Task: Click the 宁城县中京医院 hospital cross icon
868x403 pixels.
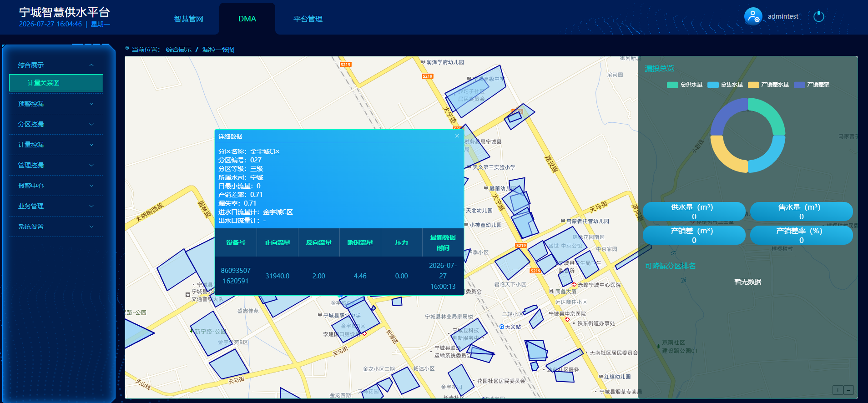Action: pyautogui.click(x=567, y=319)
